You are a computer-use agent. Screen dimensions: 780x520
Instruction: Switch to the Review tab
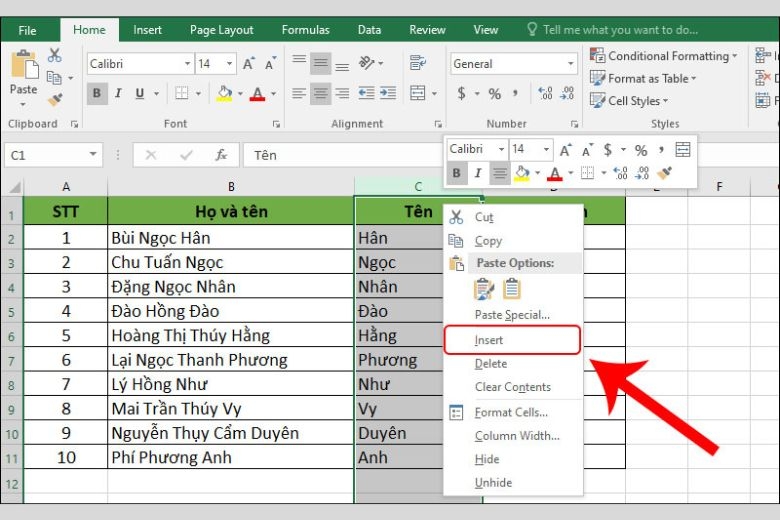click(x=427, y=30)
